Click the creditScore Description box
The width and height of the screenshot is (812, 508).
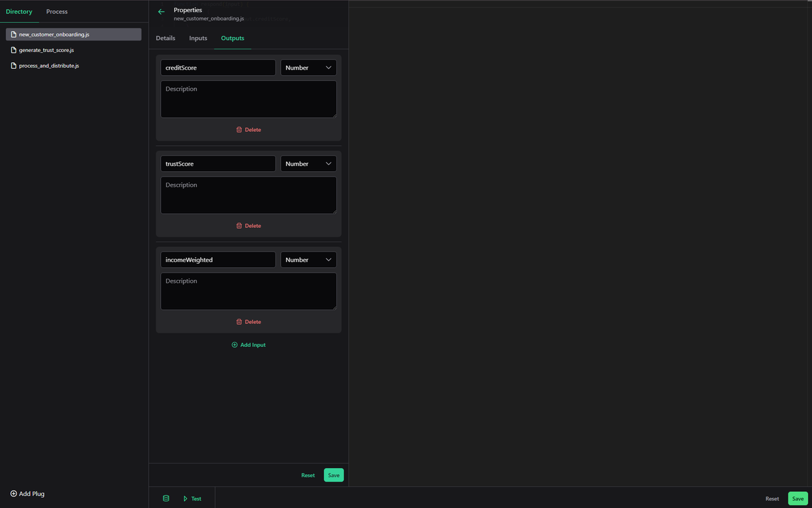[x=248, y=99]
